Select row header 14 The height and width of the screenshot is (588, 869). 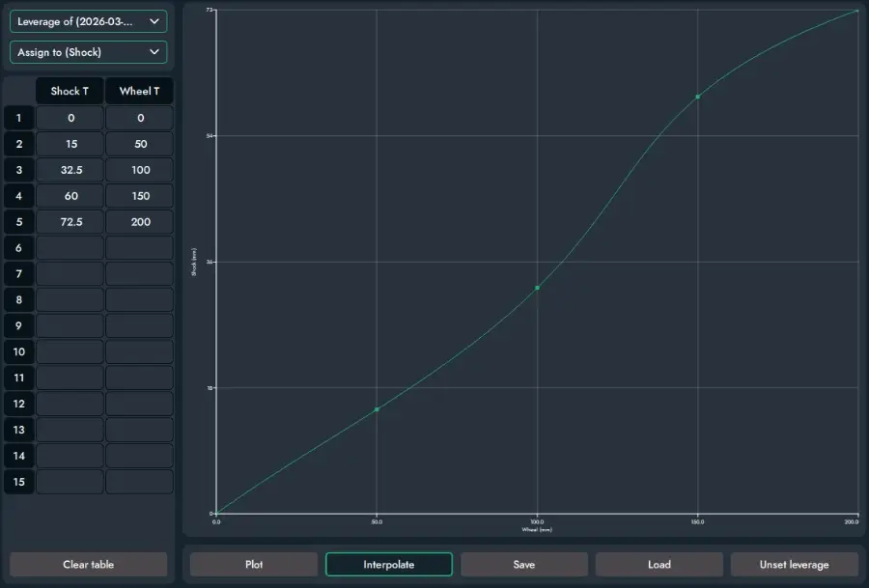(x=19, y=456)
